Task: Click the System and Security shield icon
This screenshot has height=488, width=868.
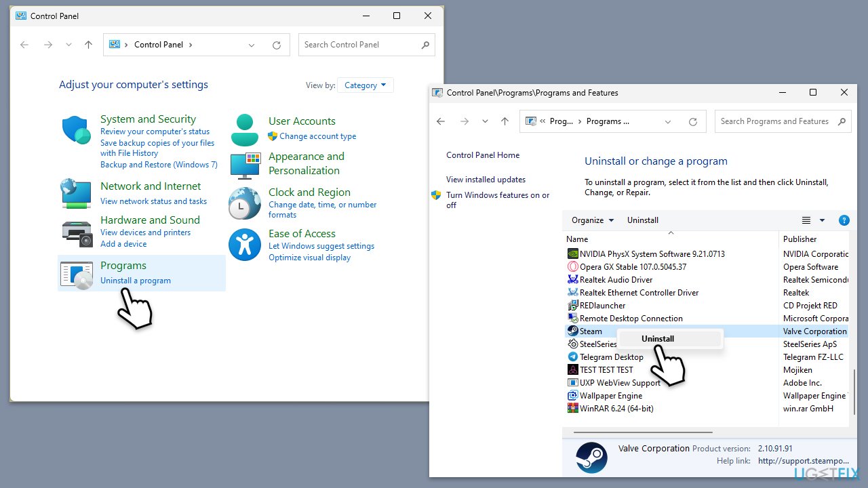Action: pyautogui.click(x=76, y=130)
